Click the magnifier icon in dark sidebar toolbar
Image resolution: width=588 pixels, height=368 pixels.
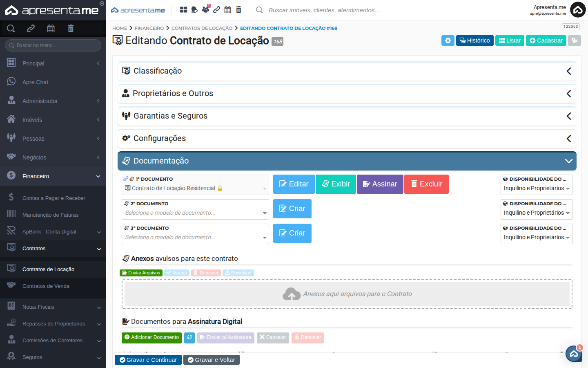pos(11,28)
